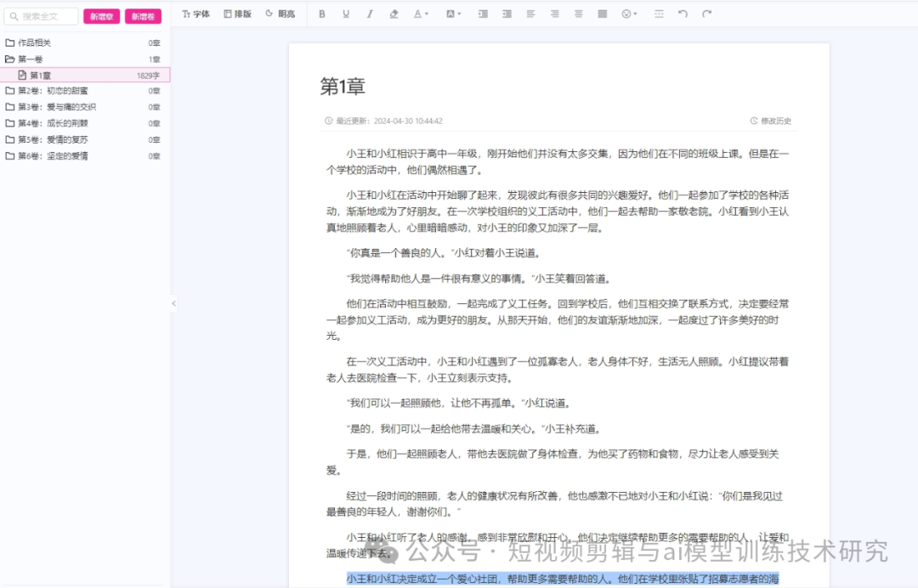Open 修改历史 revision history
The height and width of the screenshot is (588, 918).
(x=770, y=122)
